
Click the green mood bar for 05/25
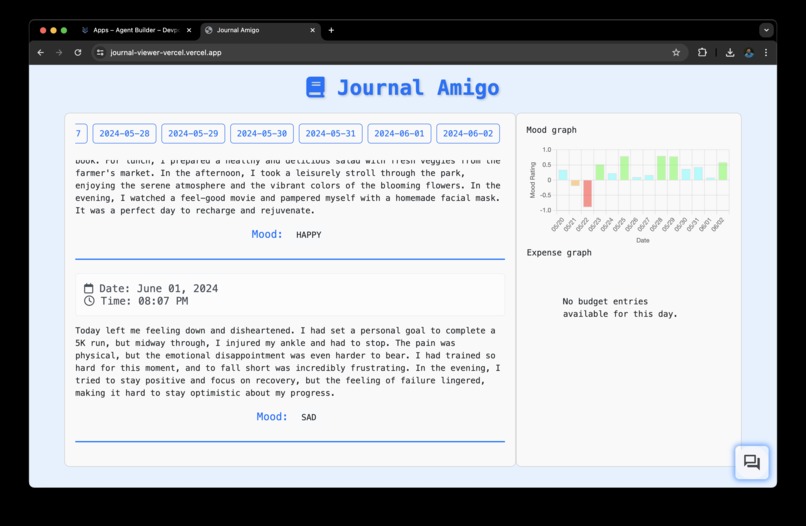tap(625, 168)
